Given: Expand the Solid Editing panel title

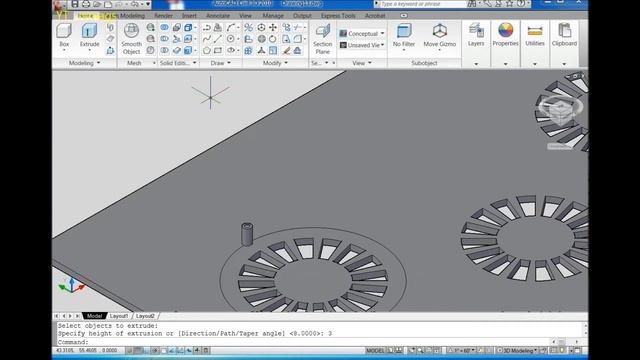Looking at the screenshot, I should (178, 63).
